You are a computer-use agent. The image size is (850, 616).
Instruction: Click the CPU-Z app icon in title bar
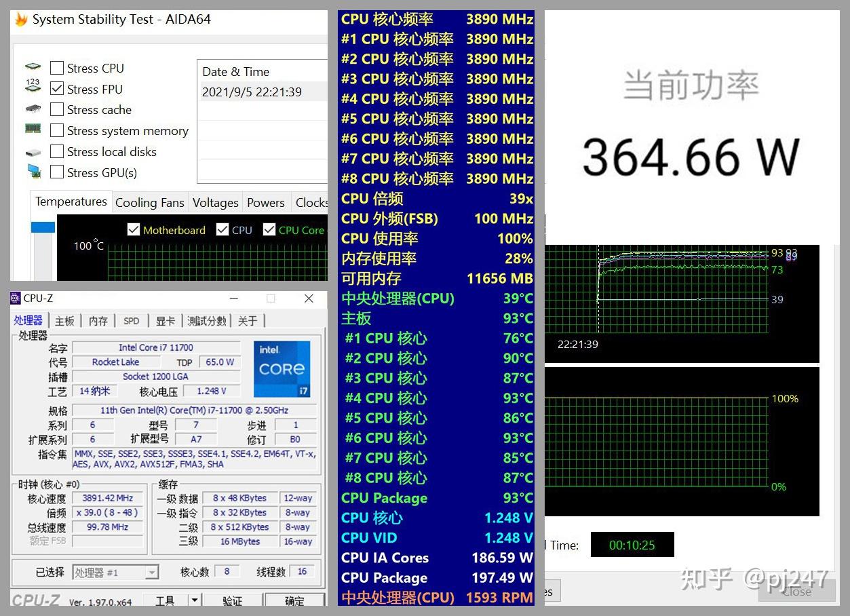16,299
